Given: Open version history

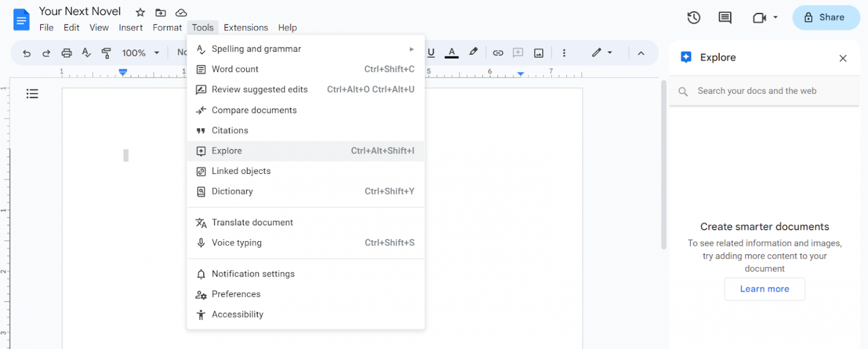Looking at the screenshot, I should (693, 18).
